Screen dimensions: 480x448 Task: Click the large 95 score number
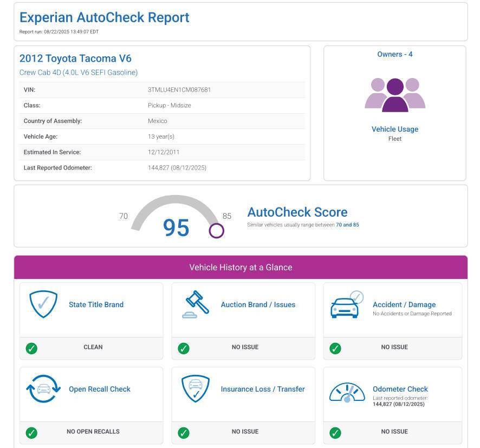[x=176, y=228]
